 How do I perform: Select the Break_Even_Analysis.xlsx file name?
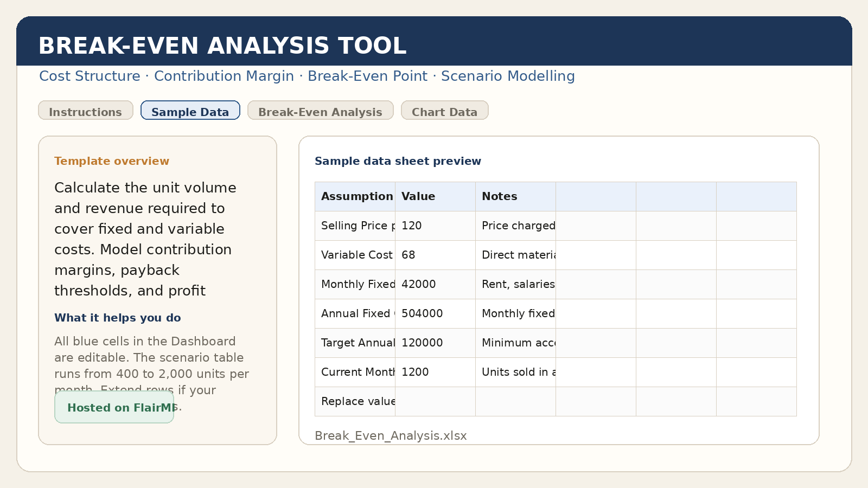point(392,435)
